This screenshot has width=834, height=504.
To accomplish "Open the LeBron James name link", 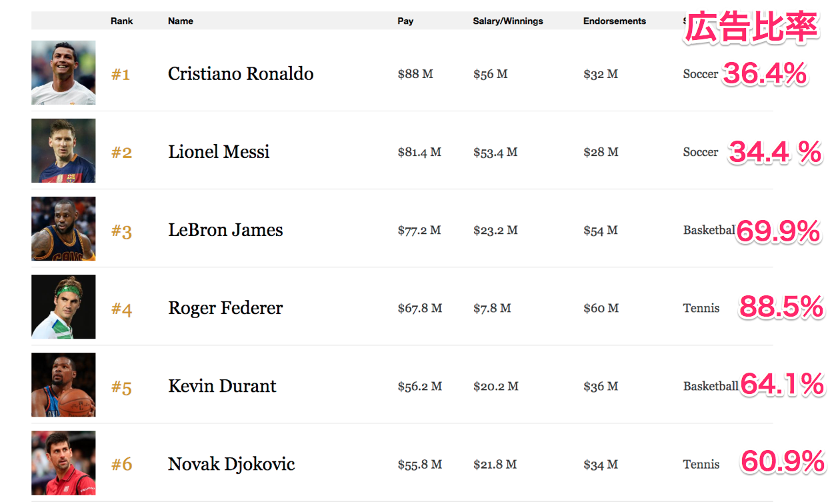I will point(225,230).
